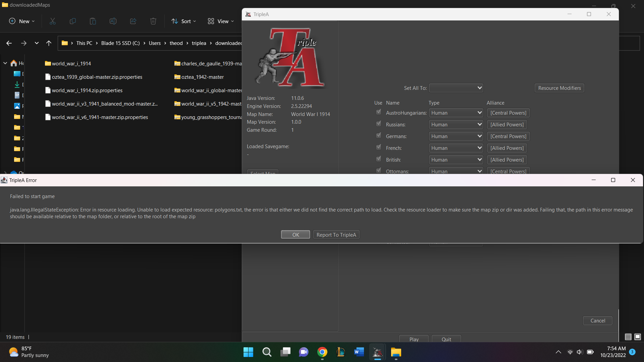Click Pictures icon in navigation pane

tap(17, 106)
